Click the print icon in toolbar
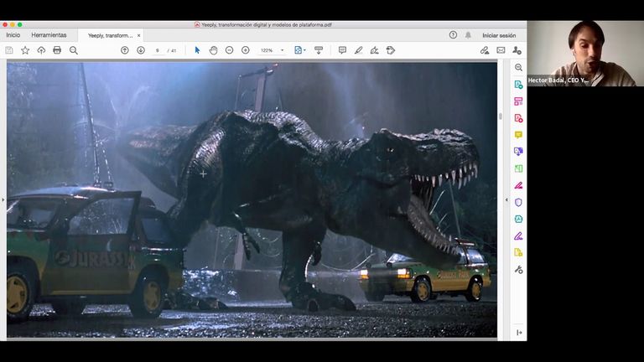Screen dimensions: 644x362 pyautogui.click(x=57, y=50)
